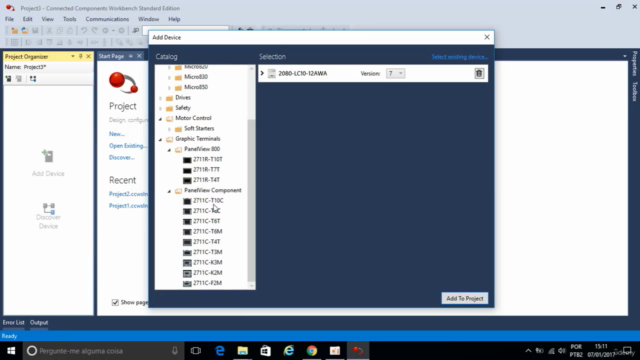
Task: Expand the Safety catalog folder
Action: tap(160, 108)
